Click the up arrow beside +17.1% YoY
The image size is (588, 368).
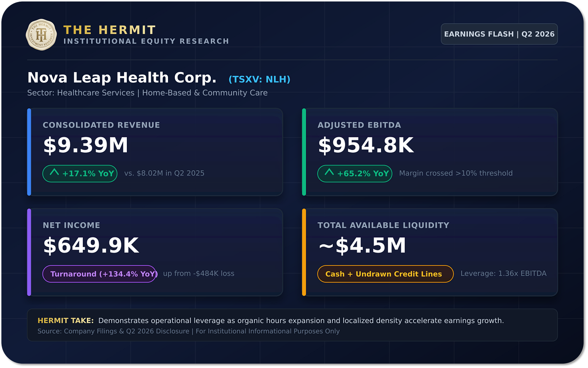[54, 172]
